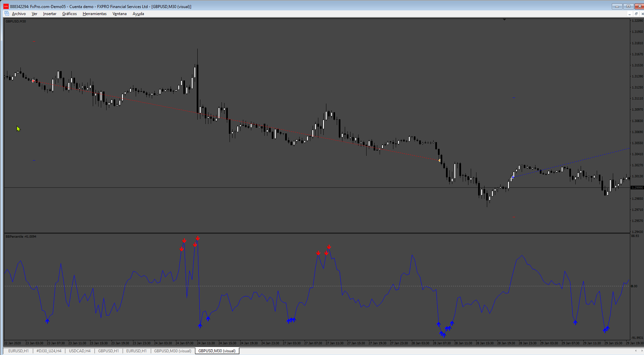
Task: Click the BBPercentile -41.0094 indicator label
Action: (21, 237)
